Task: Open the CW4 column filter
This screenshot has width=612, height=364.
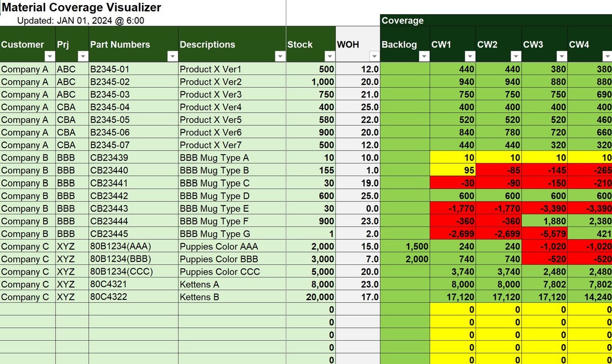Action: (607, 56)
